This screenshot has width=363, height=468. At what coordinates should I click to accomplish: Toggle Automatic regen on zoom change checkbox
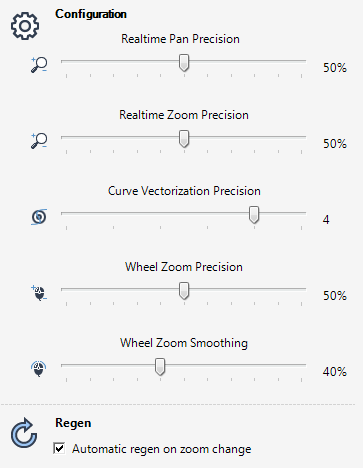pyautogui.click(x=59, y=448)
